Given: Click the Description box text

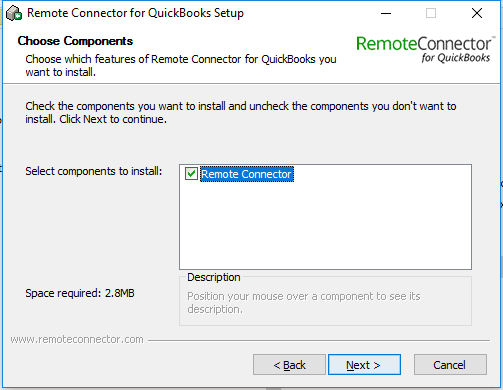Looking at the screenshot, I should coord(304,303).
